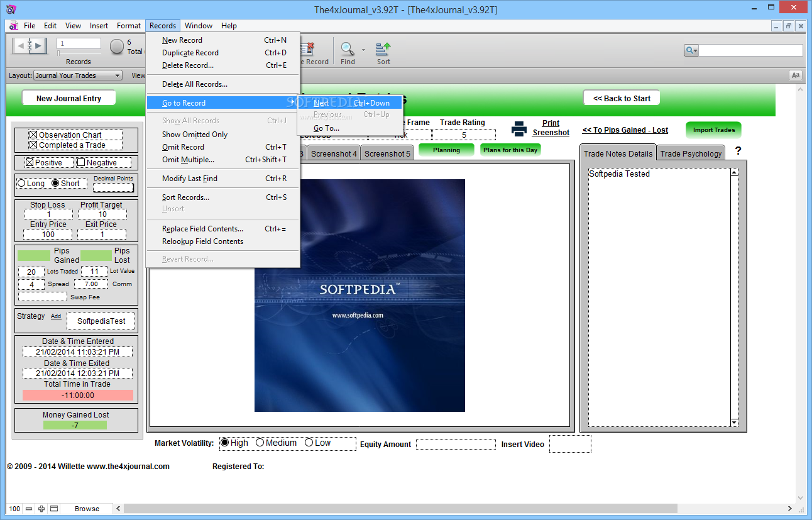This screenshot has width=812, height=520.
Task: Follow To Pips Gained - Lost link
Action: [625, 130]
